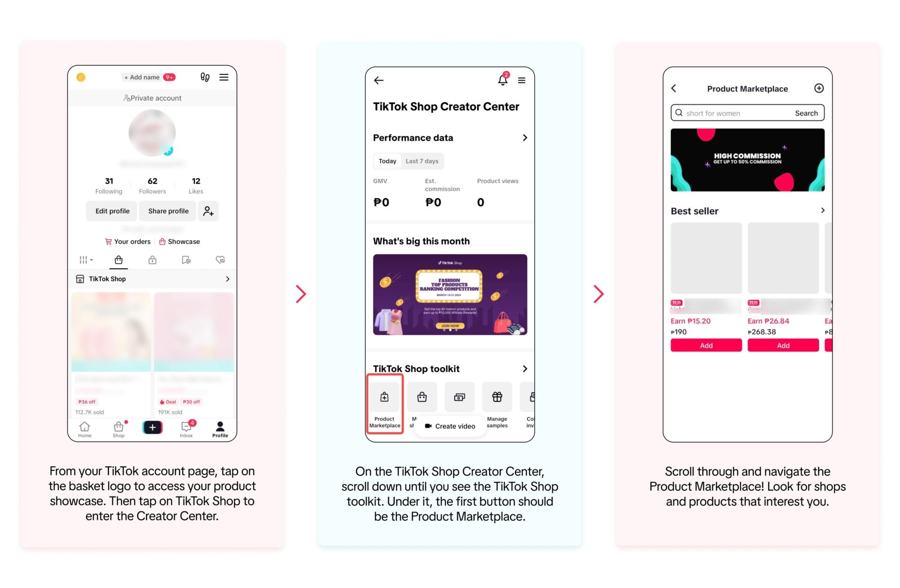Expand Performance data section

click(x=525, y=138)
